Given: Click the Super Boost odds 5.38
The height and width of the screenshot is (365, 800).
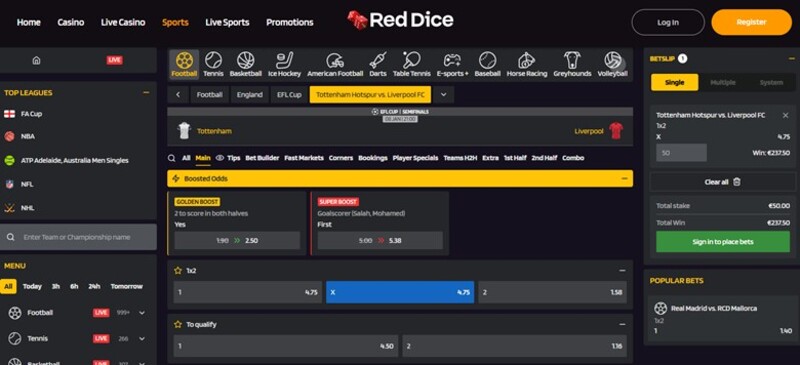Looking at the screenshot, I should (x=380, y=240).
